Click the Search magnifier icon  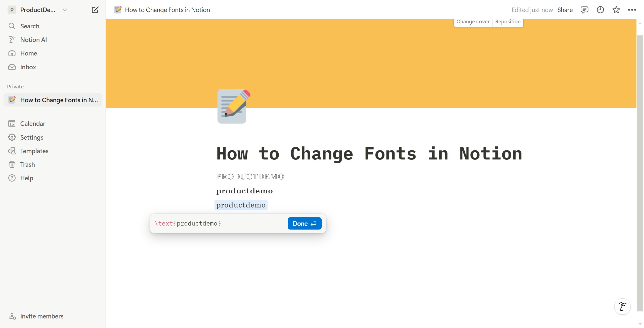point(12,26)
